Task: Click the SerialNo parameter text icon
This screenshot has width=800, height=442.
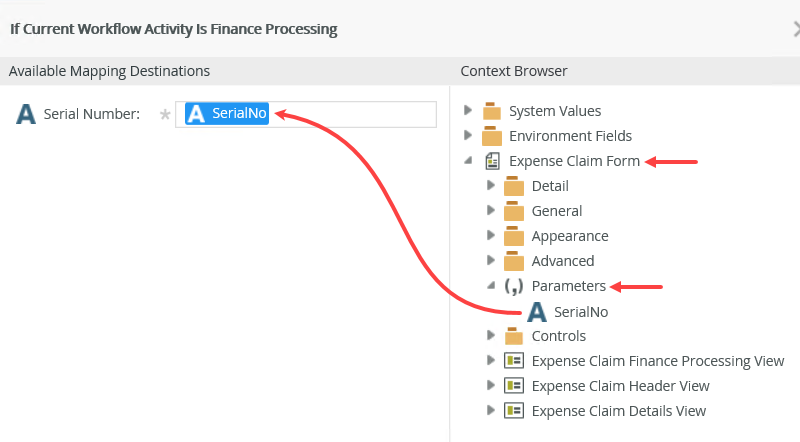Action: [x=537, y=311]
